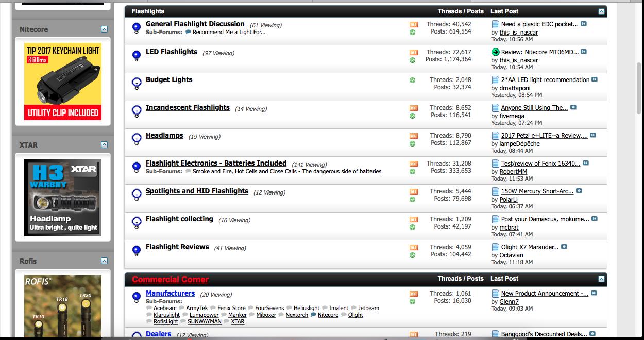Click RSS feed icon for Incandescent Flashlights

click(413, 108)
